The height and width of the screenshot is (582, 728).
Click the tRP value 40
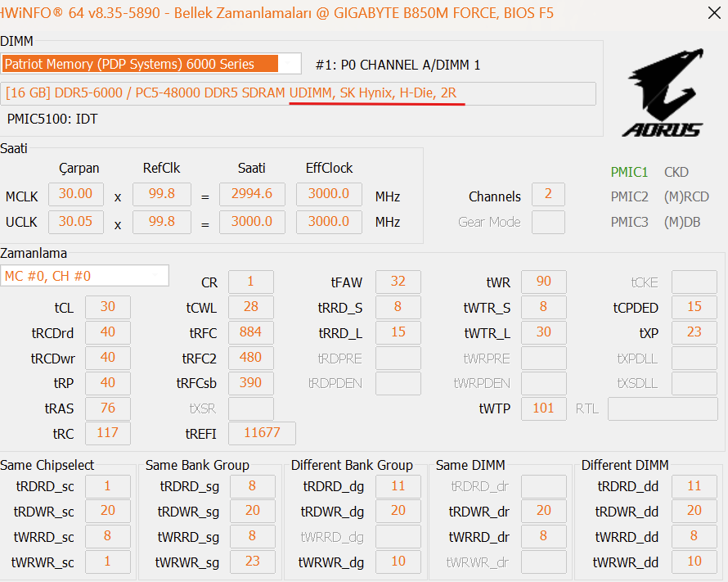coord(108,383)
